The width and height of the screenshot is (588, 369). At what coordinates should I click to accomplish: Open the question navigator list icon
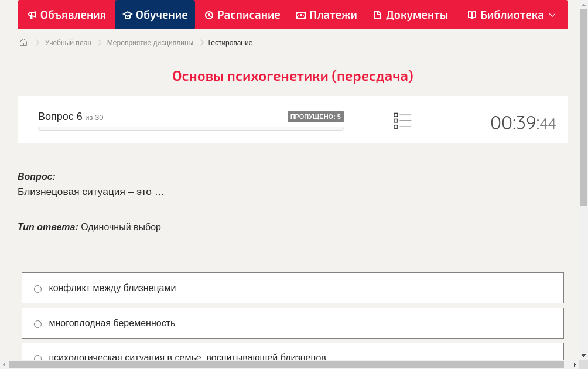(402, 120)
